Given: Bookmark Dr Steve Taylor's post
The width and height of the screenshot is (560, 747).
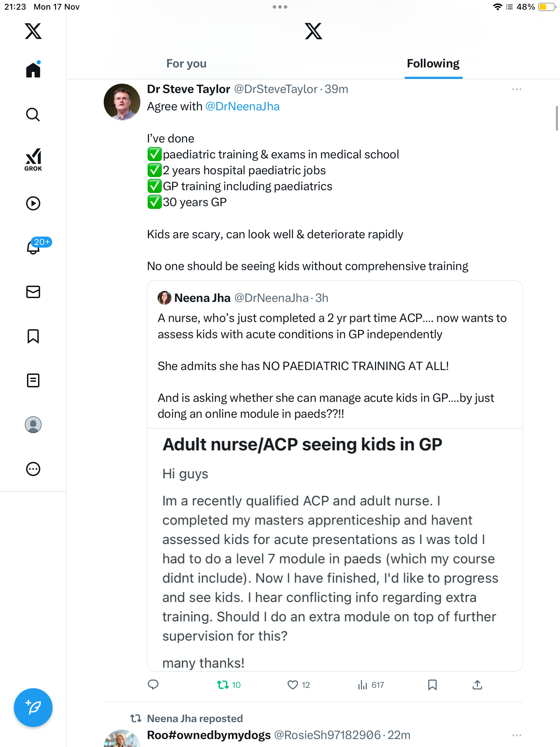Looking at the screenshot, I should click(432, 685).
